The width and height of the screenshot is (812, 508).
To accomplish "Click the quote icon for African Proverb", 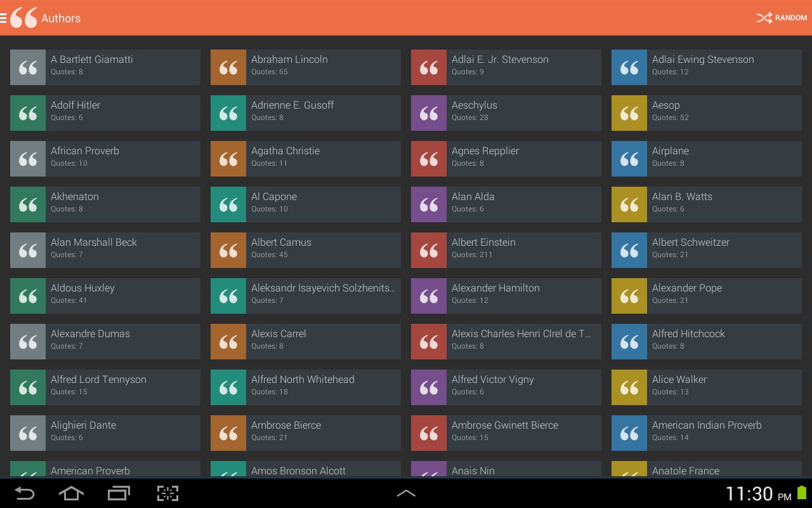I will [x=28, y=159].
